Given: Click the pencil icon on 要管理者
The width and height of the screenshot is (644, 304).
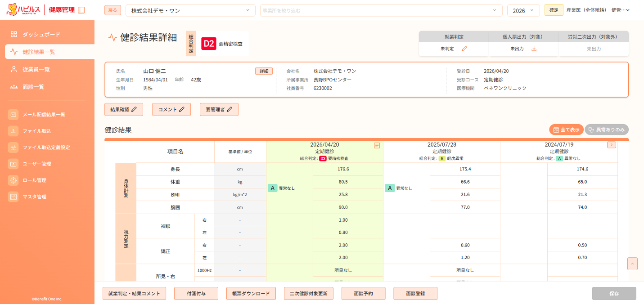Looking at the screenshot, I should (230, 109).
